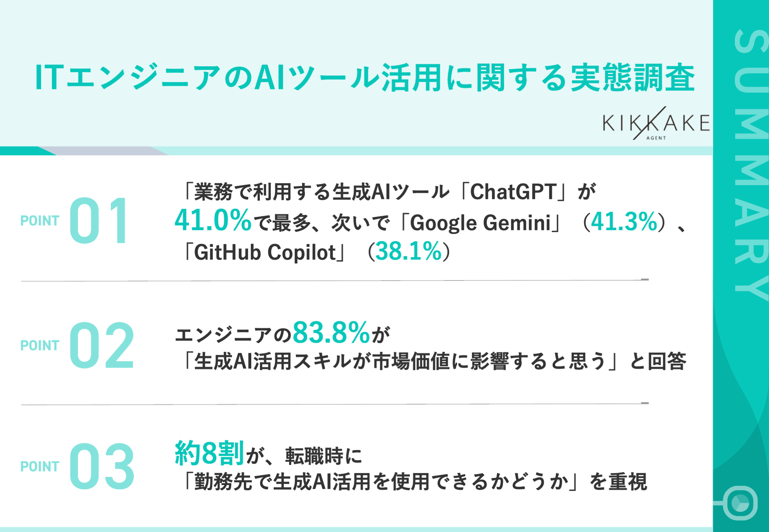Image resolution: width=769 pixels, height=532 pixels.
Task: Click the POINT label beside 01
Action: point(40,221)
